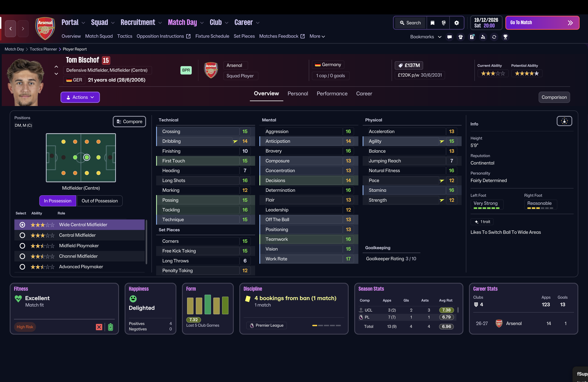588x382 pixels.
Task: Go to previous player with up chevron
Action: point(56,67)
